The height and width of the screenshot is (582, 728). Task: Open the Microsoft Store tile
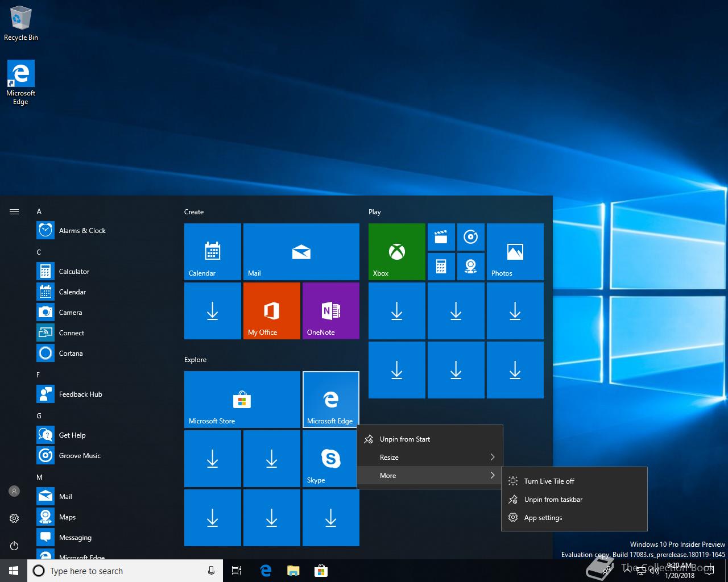(242, 400)
